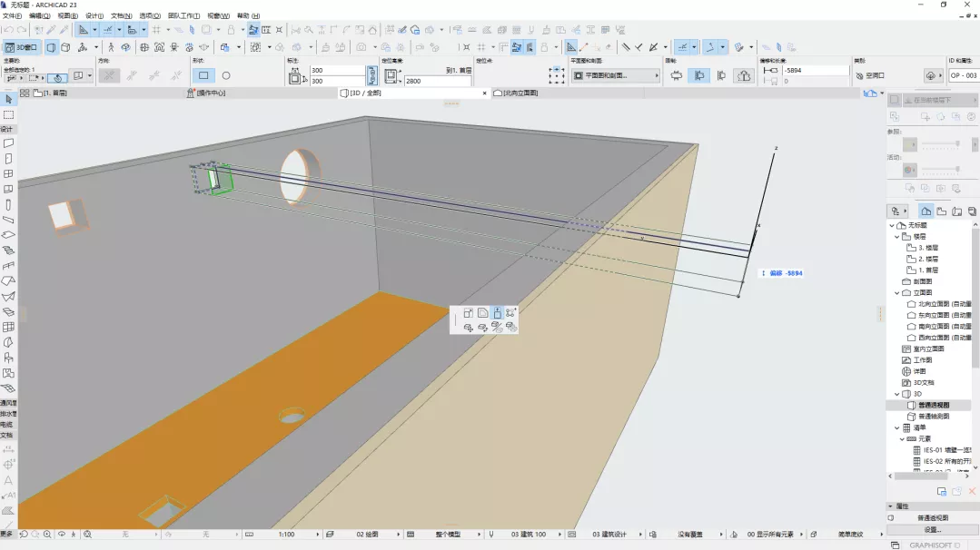980x550 pixels.
Task: Click the 参照 slider in the right panel
Action: tap(940, 145)
